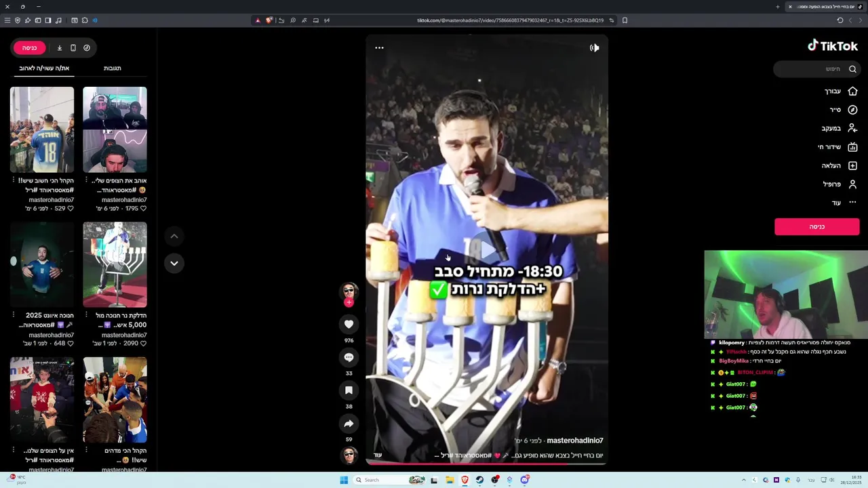This screenshot has height=488, width=868.
Task: Open the three-dot menu of 'הקהל הכי חשוב' card
Action: click(x=14, y=180)
